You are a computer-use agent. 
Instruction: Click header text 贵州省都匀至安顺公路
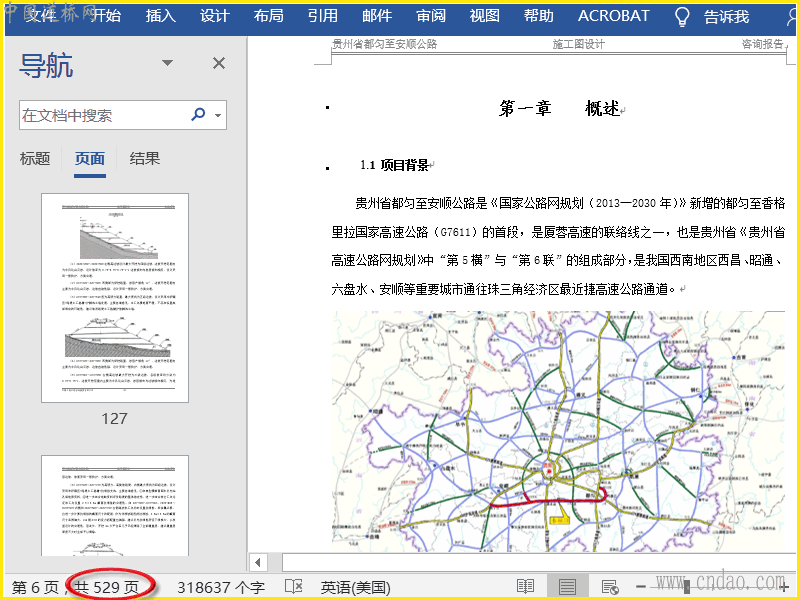tap(385, 44)
